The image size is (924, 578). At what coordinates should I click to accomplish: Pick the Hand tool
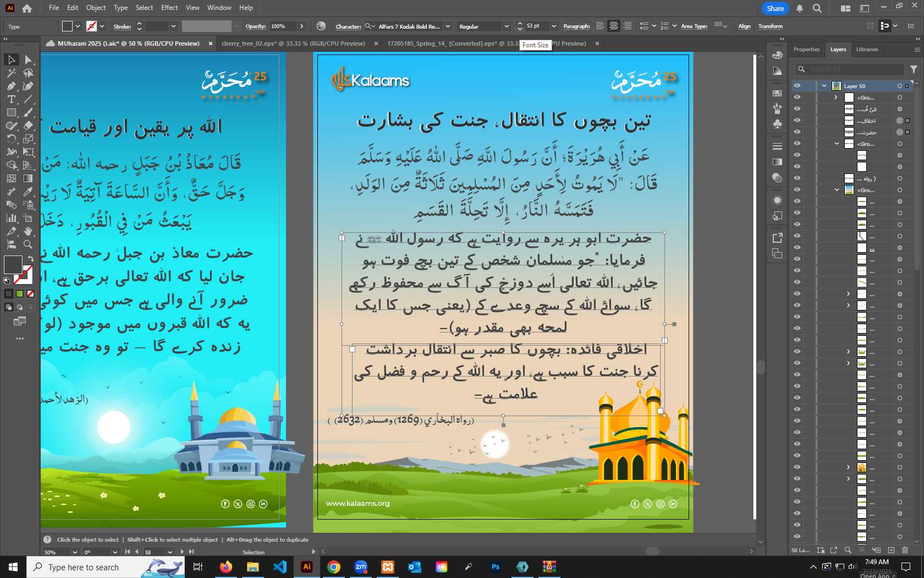28,231
